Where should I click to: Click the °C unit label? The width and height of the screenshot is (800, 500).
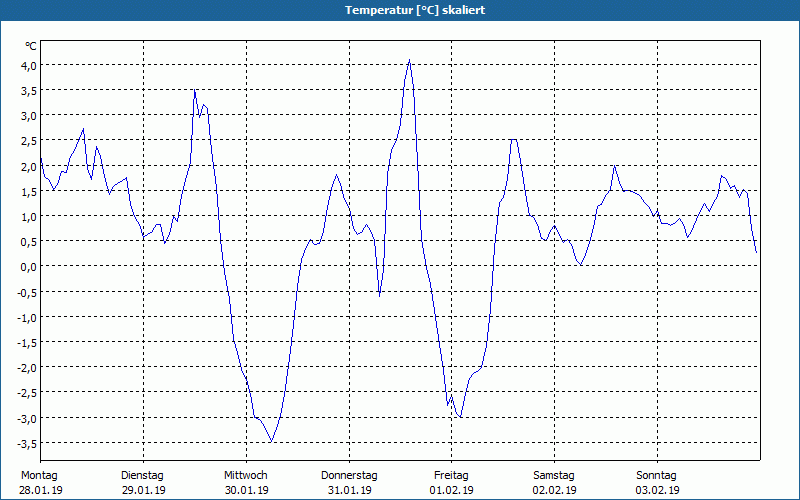tap(31, 46)
